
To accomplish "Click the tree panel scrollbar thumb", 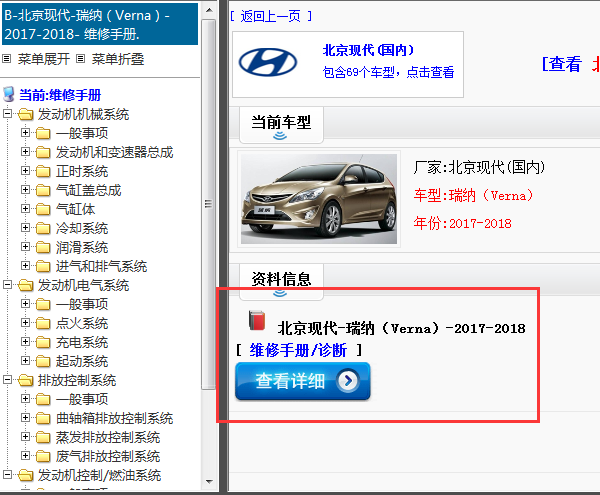I will point(208,204).
